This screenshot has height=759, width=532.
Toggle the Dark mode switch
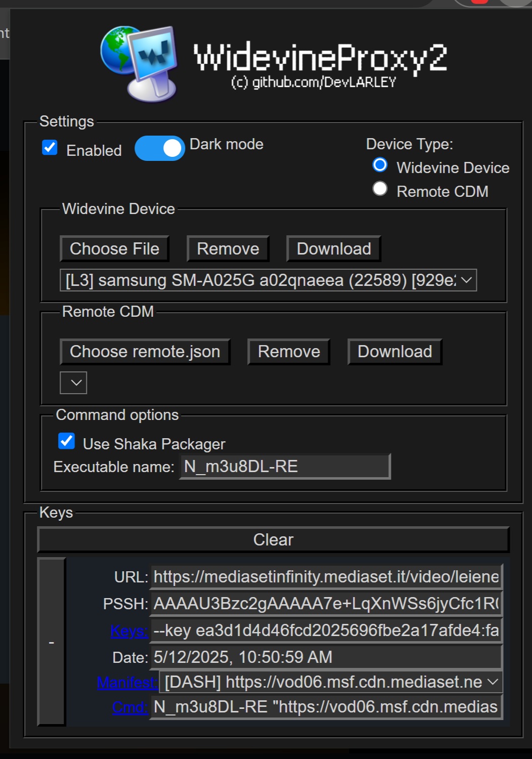pos(160,148)
